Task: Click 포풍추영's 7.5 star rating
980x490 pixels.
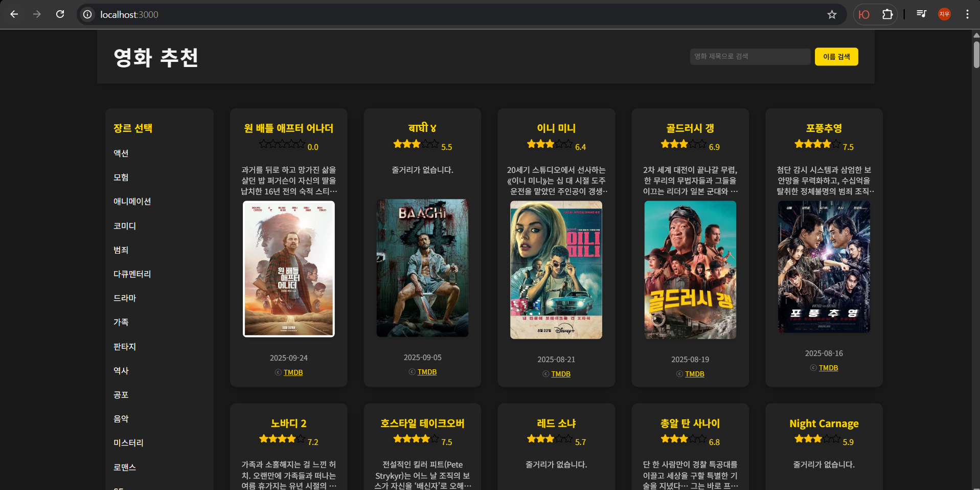Action: 824,146
